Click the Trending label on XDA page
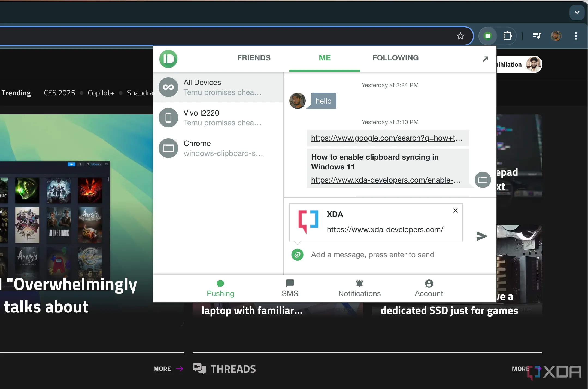 point(16,93)
